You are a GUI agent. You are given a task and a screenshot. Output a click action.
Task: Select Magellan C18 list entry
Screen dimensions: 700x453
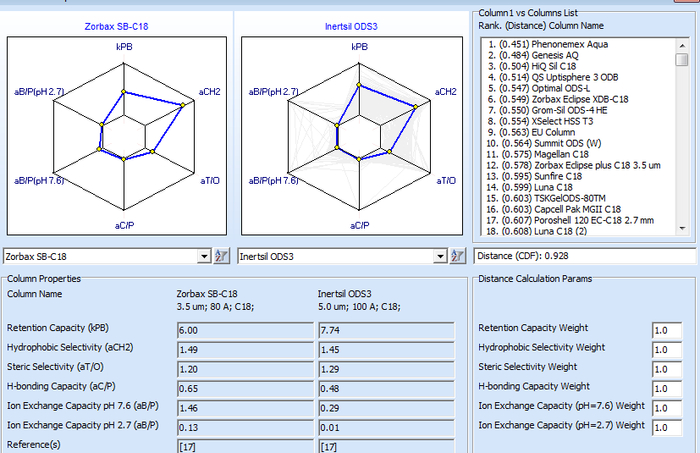538,154
